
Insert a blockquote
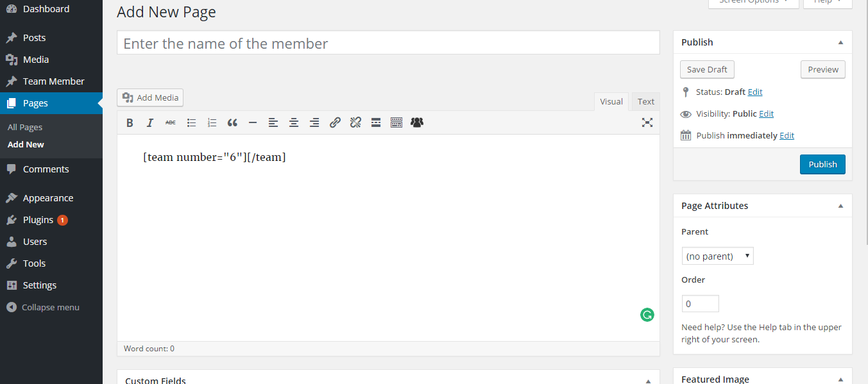[x=232, y=122]
